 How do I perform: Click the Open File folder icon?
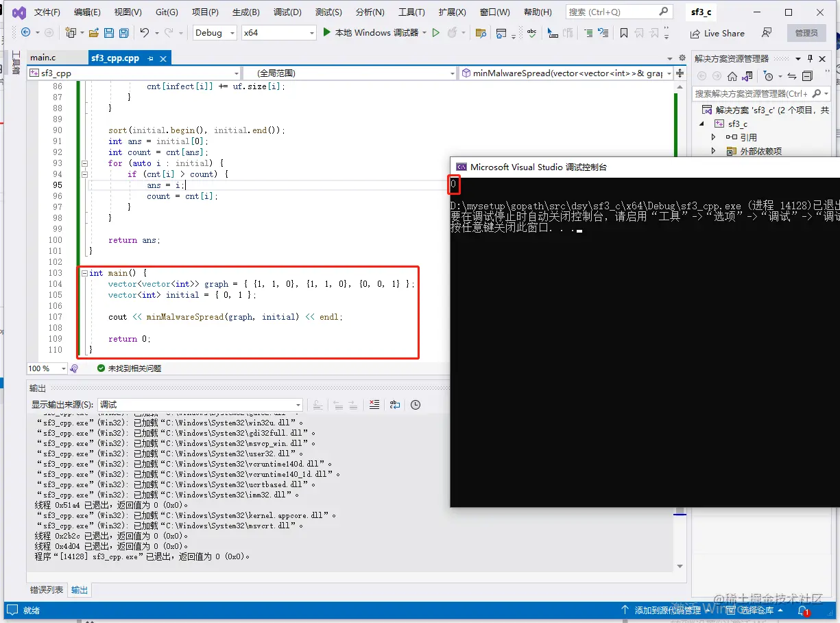coord(93,32)
